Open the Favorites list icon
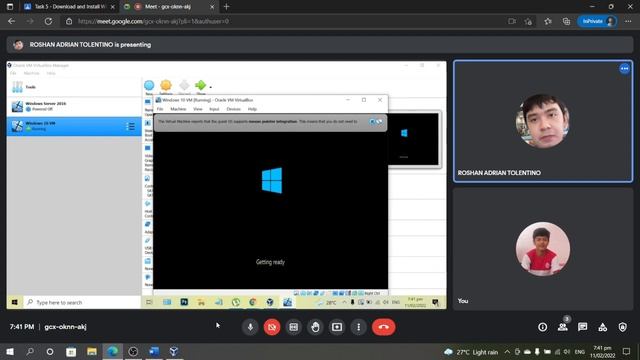 click(x=548, y=21)
